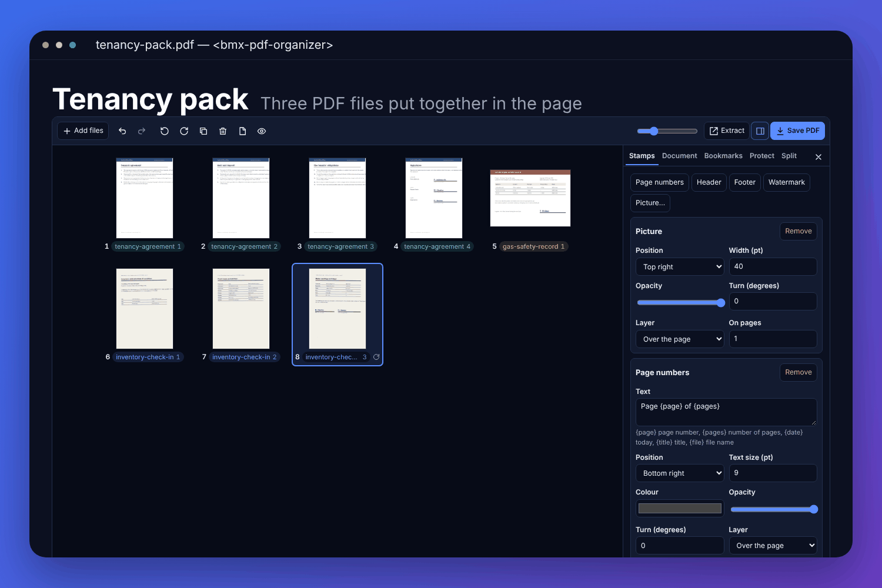Click the rotate icon on page 8 card

[376, 357]
